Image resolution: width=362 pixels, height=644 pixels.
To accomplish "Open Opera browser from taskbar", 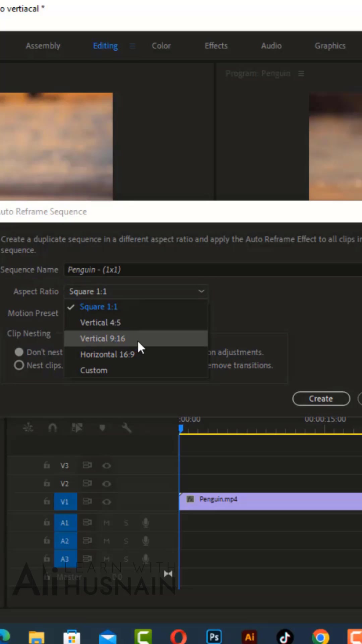I will pyautogui.click(x=178, y=637).
